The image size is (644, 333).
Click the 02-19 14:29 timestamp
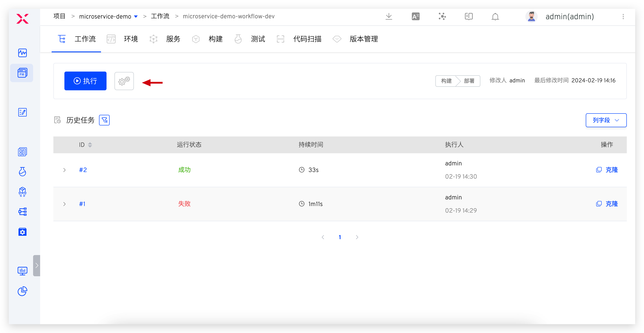[x=461, y=211]
